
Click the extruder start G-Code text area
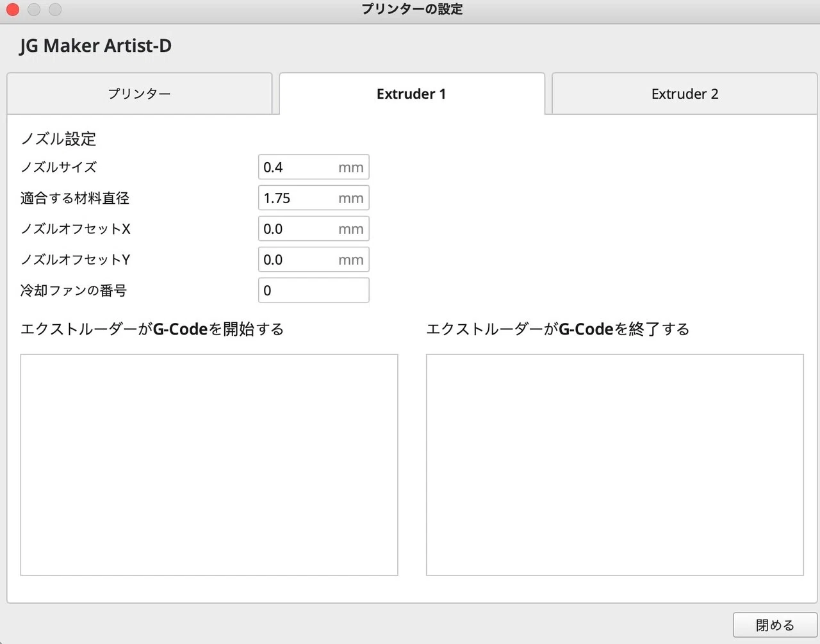[x=209, y=465]
